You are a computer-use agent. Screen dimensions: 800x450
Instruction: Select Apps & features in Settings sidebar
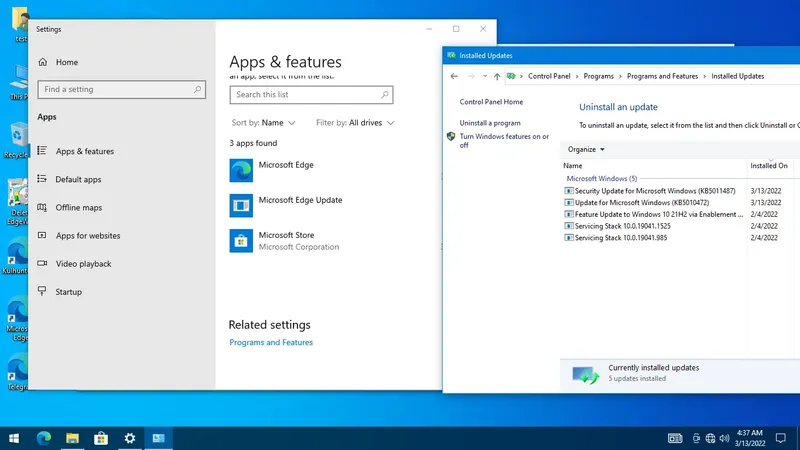(x=85, y=151)
